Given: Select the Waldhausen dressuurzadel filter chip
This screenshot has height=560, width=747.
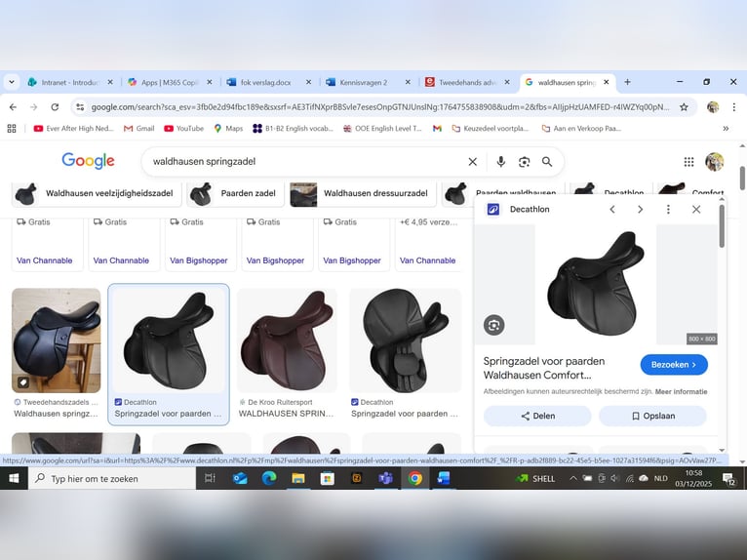Looking at the screenshot, I should [x=363, y=193].
